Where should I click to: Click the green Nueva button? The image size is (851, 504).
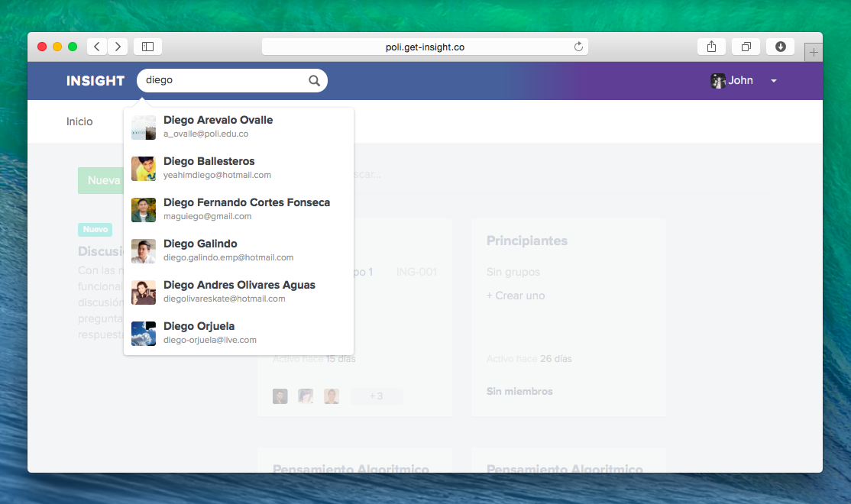coord(101,181)
